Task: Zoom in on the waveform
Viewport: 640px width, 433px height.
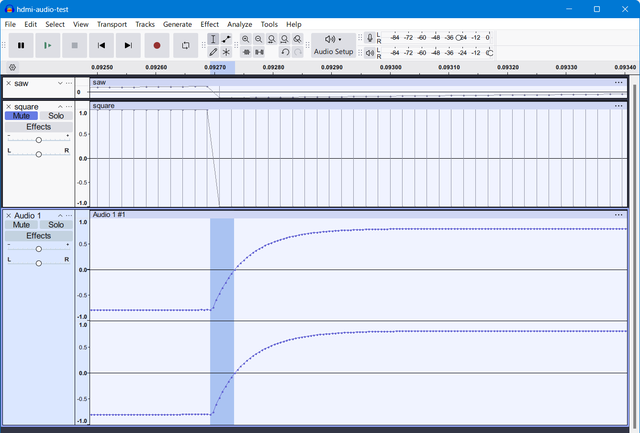Action: (x=245, y=39)
